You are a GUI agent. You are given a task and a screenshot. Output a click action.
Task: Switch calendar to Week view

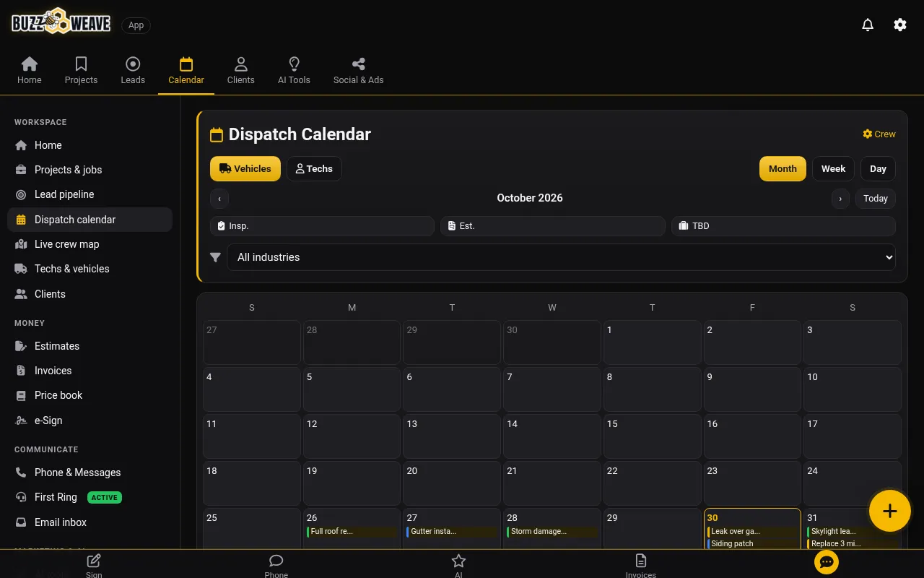[833, 169]
